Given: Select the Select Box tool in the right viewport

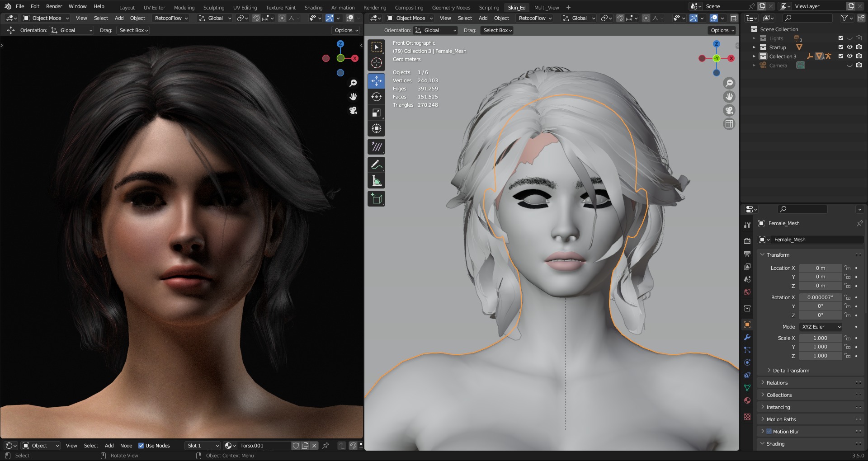Looking at the screenshot, I should 377,47.
